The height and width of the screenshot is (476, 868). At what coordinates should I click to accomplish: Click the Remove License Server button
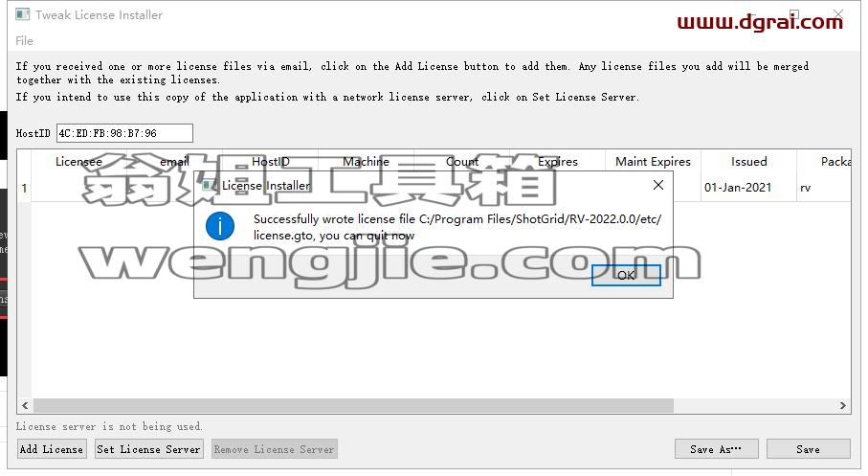coord(274,449)
